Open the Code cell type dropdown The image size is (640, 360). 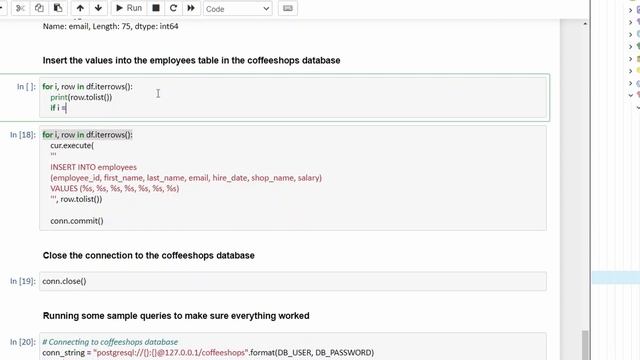coord(238,9)
